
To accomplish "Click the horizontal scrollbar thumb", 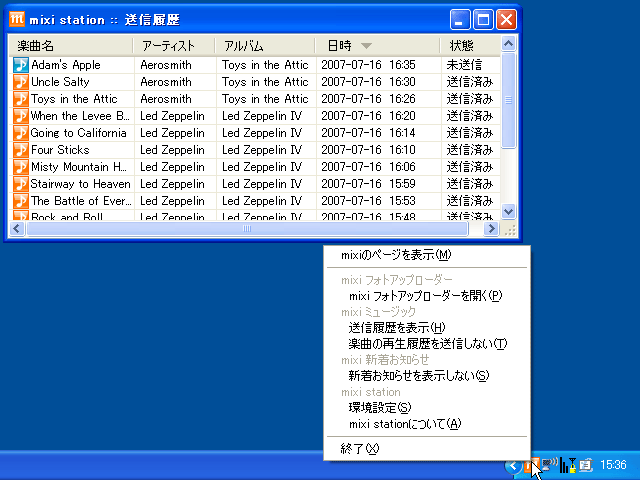I will pyautogui.click(x=247, y=229).
